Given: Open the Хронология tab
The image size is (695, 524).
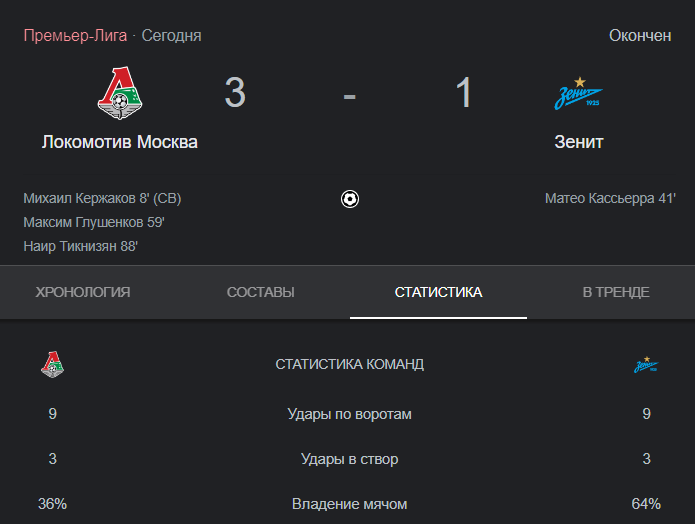Looking at the screenshot, I should tap(83, 292).
